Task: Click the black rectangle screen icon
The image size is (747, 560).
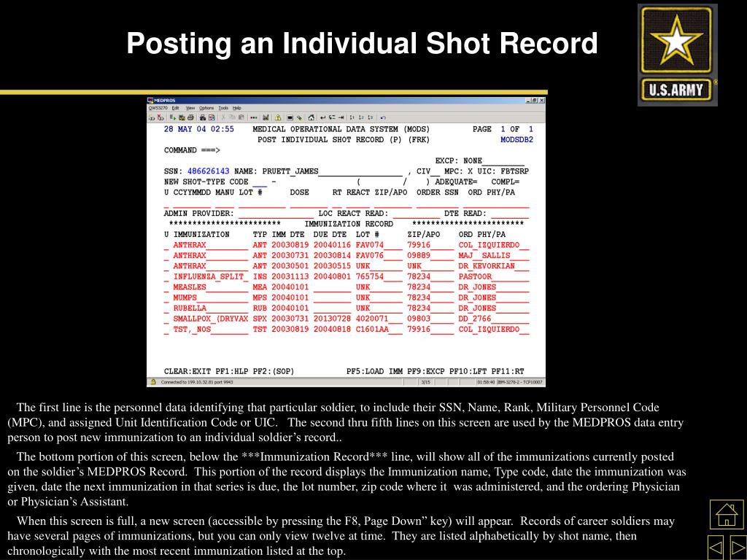Action: point(290,117)
